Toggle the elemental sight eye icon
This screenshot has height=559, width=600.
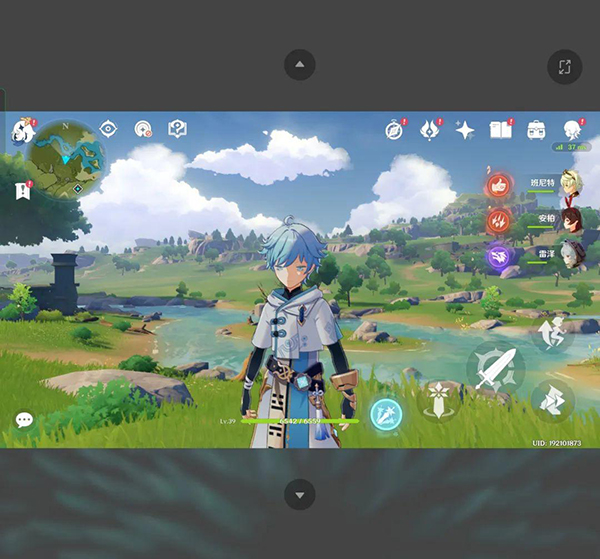point(109,129)
